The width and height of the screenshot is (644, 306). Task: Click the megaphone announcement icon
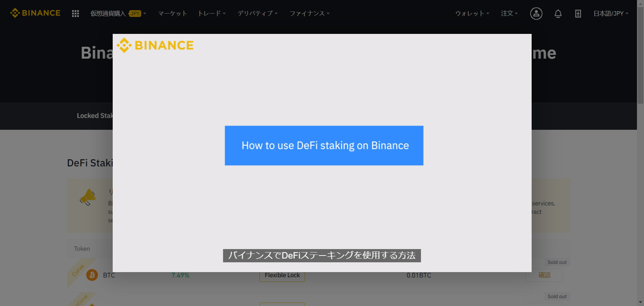click(88, 197)
